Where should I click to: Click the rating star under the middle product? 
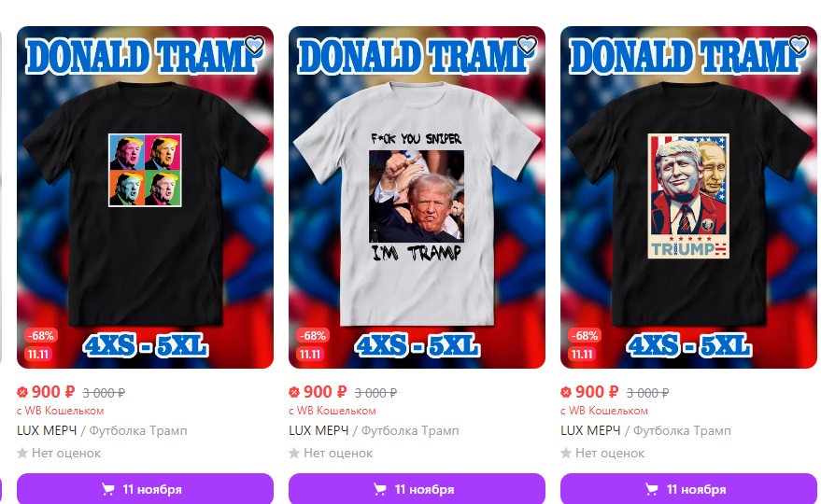[294, 453]
